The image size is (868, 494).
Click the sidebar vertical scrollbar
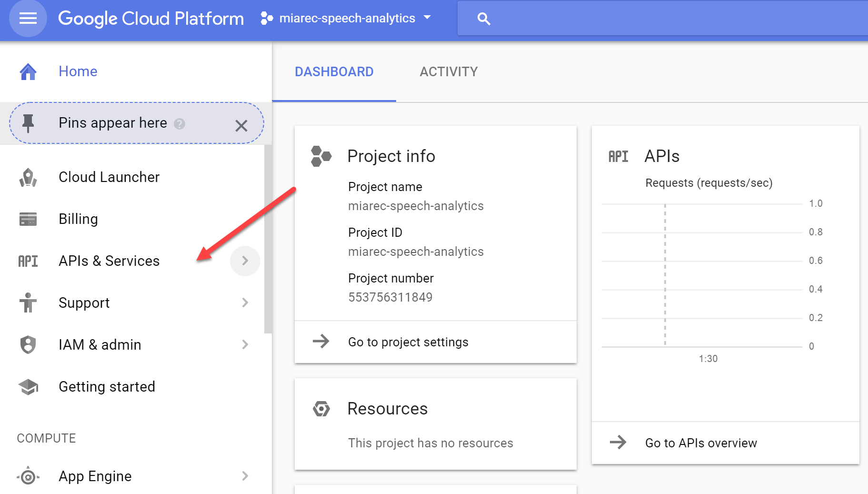(x=268, y=238)
